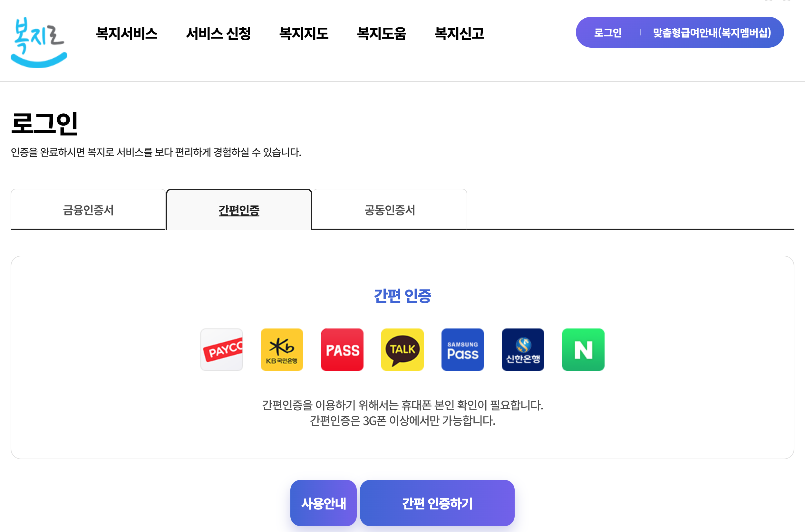The image size is (805, 532).
Task: Click the 로그인 page title
Action: 44,124
